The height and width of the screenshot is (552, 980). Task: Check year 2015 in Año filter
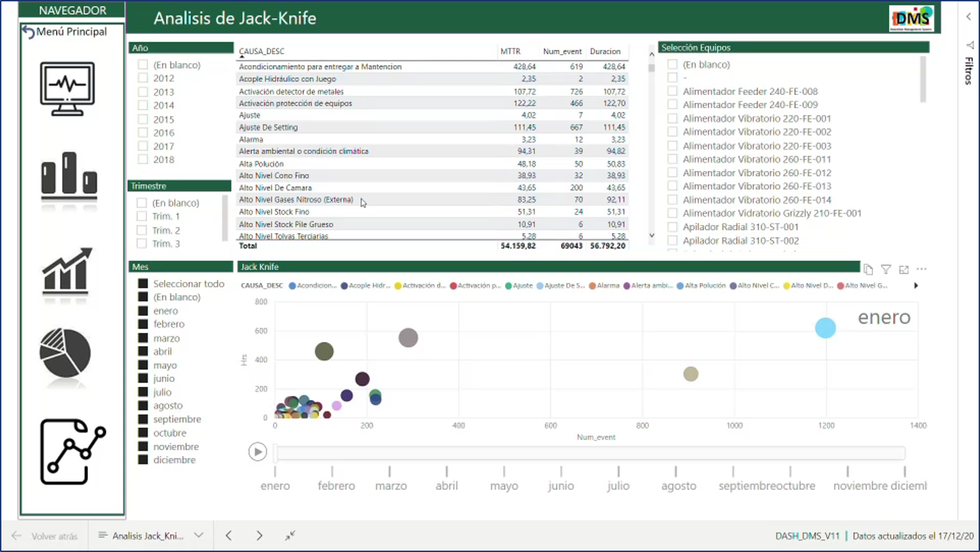tap(142, 119)
